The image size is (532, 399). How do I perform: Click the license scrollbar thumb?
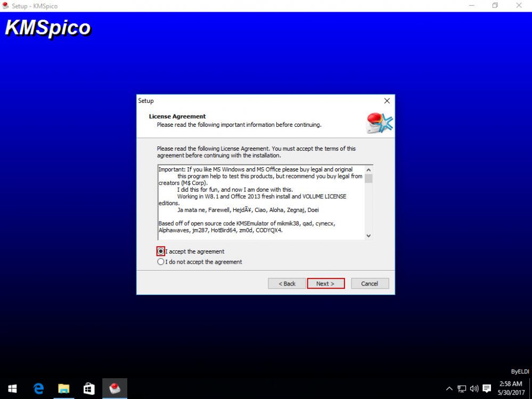click(x=369, y=178)
